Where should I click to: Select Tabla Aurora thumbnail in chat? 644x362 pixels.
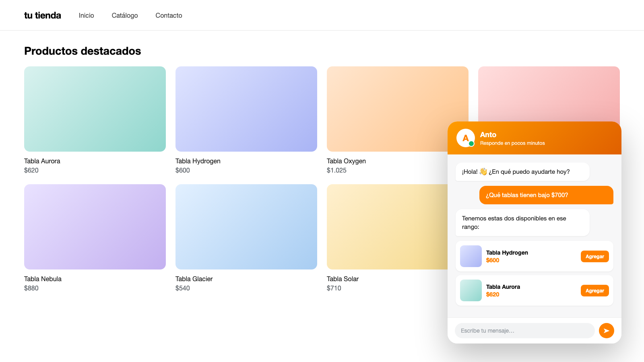pos(471,290)
